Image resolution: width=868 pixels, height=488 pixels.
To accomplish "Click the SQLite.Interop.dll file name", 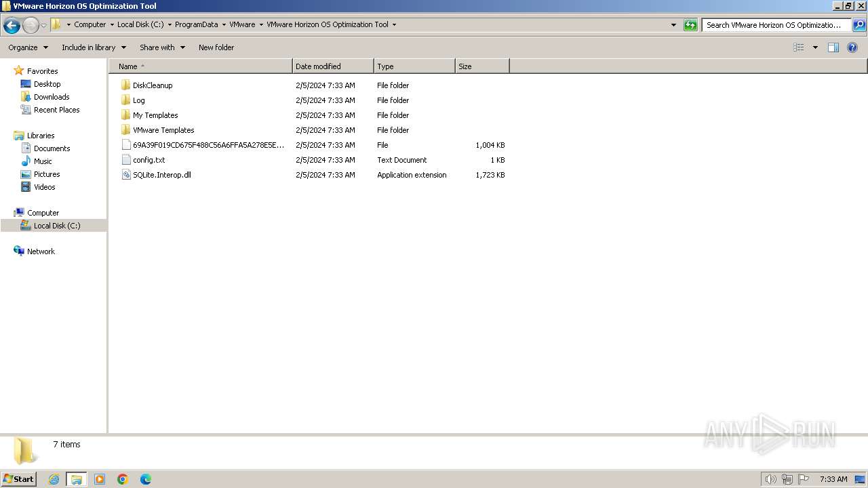I will coord(161,175).
